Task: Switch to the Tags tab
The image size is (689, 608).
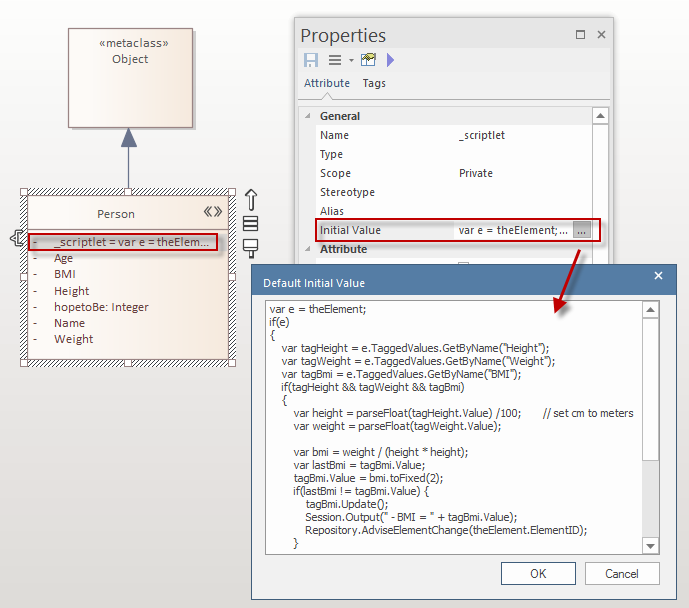Action: click(x=374, y=84)
